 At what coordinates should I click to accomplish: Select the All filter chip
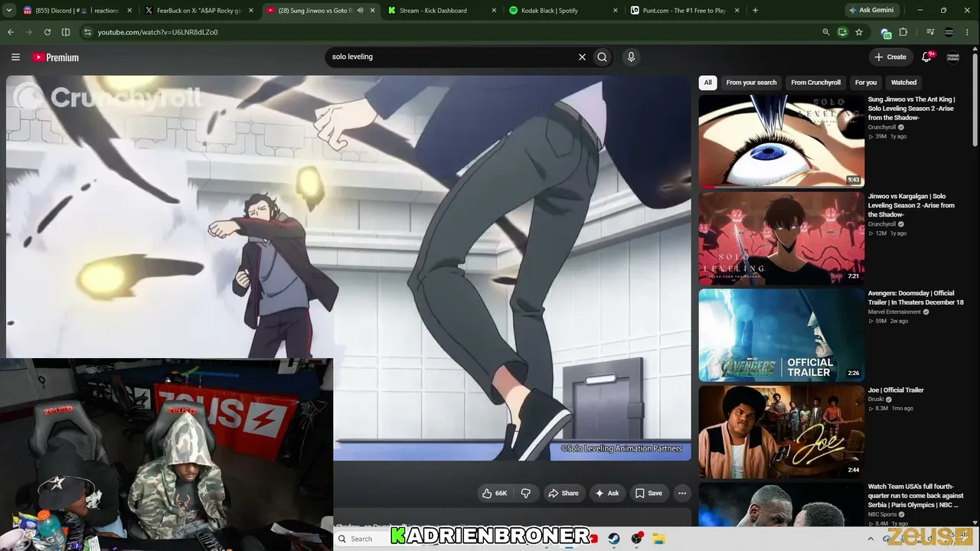[708, 83]
